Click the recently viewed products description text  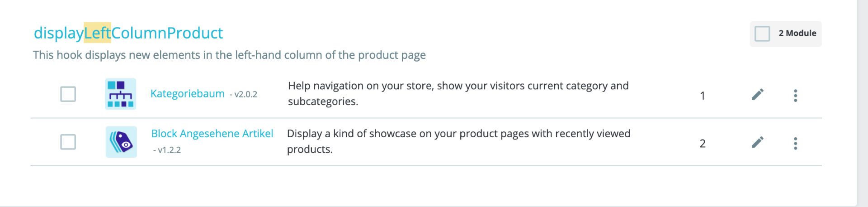[x=458, y=141]
